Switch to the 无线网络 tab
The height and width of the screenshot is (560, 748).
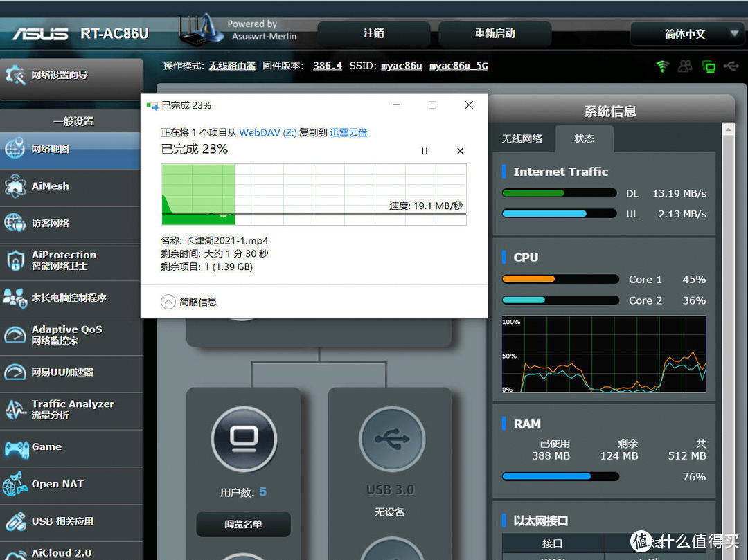pos(523,138)
